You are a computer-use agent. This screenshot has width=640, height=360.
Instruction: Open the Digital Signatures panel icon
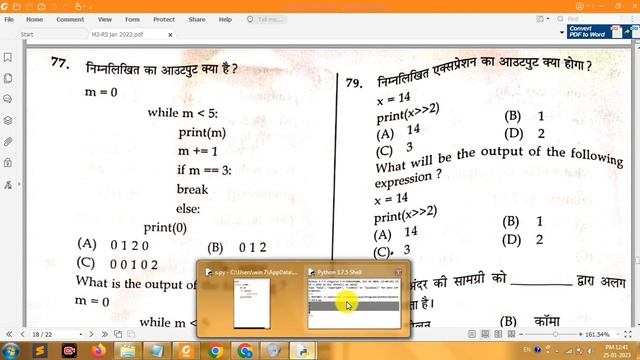pos(7,184)
